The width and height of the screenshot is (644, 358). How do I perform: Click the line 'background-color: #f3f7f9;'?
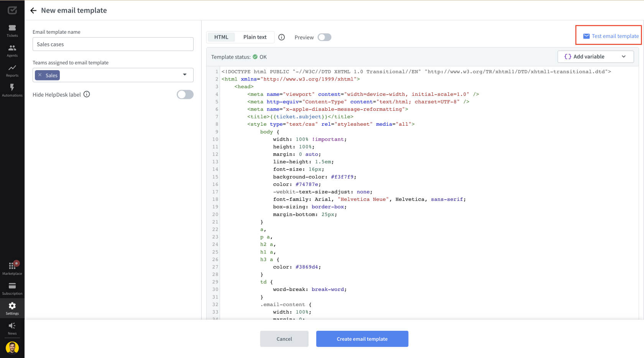[x=314, y=177]
